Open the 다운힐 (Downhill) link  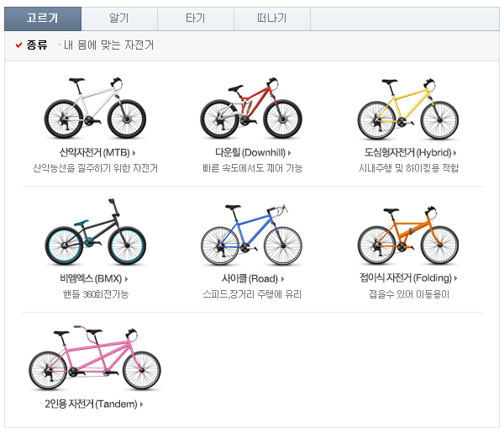coord(251,153)
